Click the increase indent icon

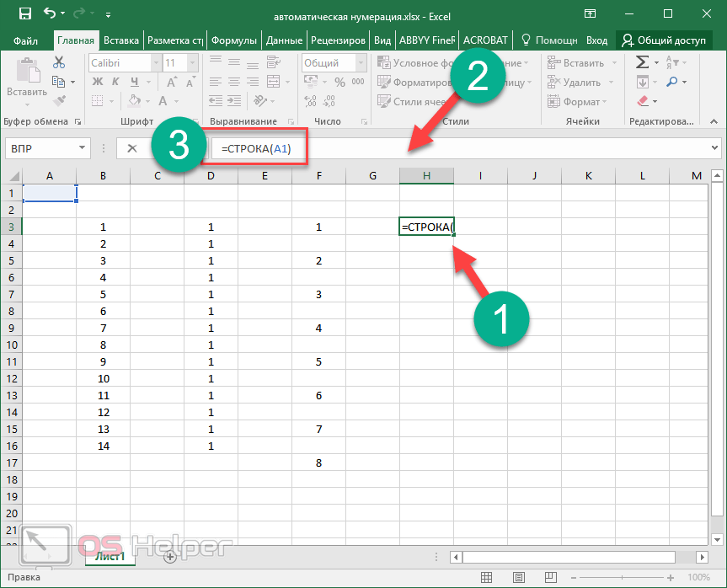233,100
